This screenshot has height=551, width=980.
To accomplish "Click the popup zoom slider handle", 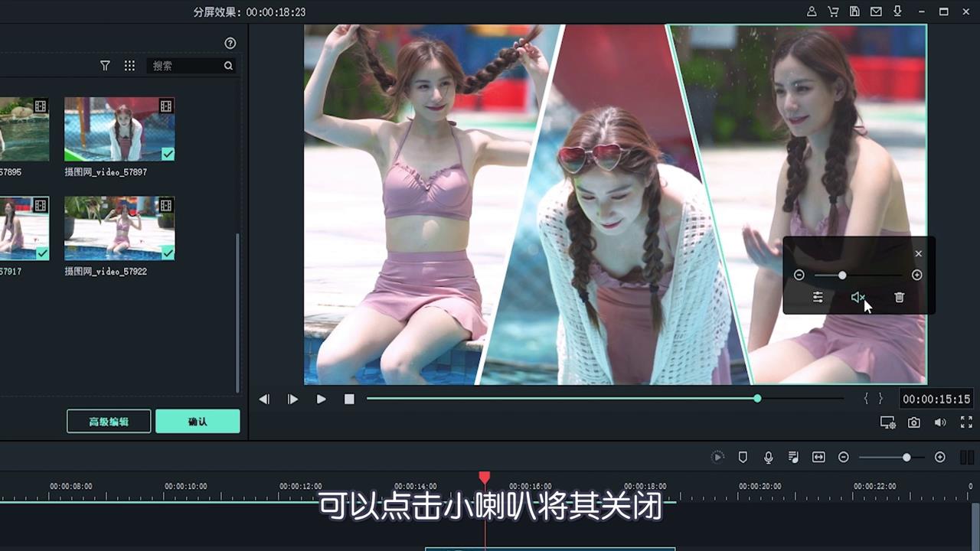I will coord(842,275).
